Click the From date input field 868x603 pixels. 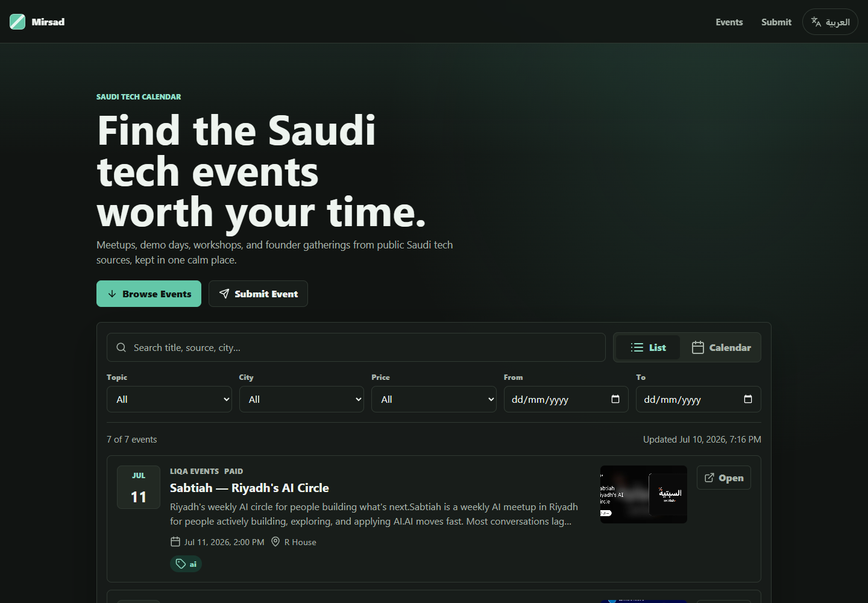click(x=566, y=399)
